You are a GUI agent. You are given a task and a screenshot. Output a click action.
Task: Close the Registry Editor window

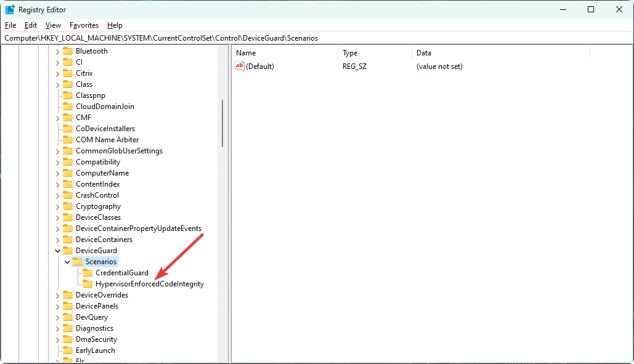tap(619, 9)
